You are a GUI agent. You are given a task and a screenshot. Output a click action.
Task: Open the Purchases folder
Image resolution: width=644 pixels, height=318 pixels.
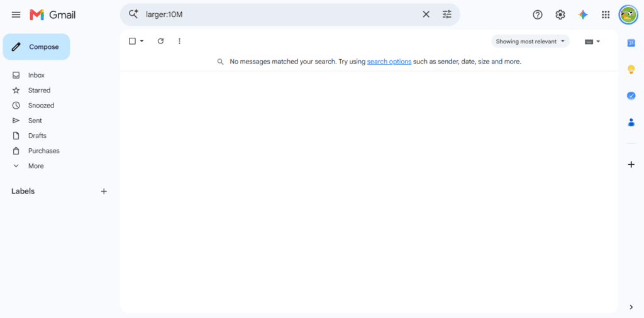coord(43,151)
